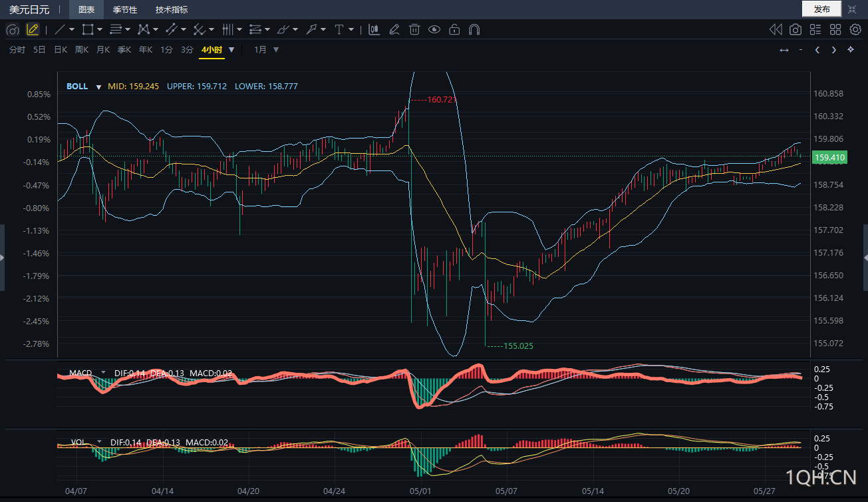Expand the 4小时 interval dropdown arrow

(231, 50)
